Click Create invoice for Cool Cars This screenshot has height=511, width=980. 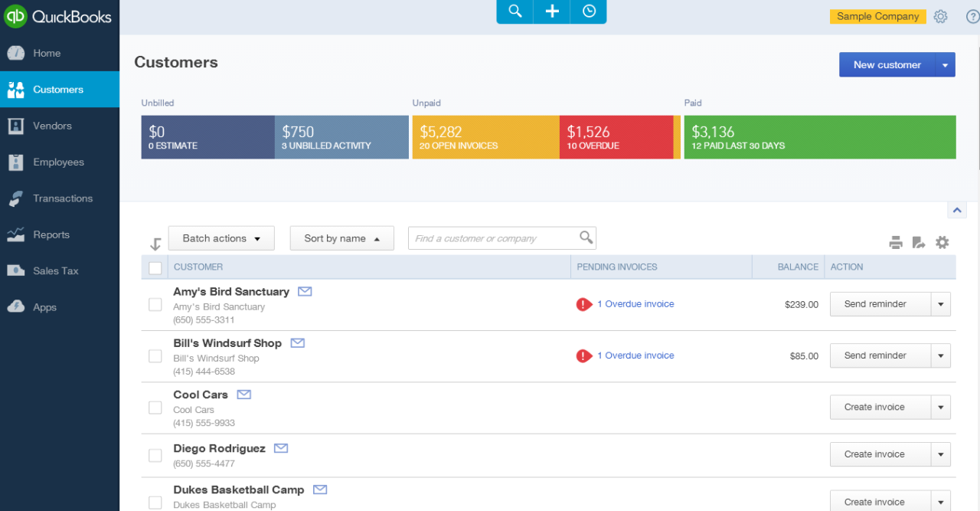[874, 408]
